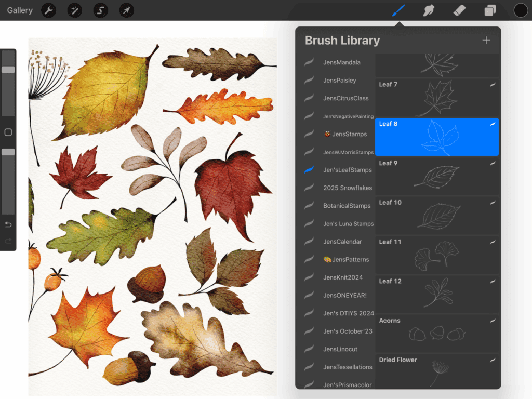Open the JensCitrusClass brush set
The width and height of the screenshot is (532, 399).
point(345,98)
